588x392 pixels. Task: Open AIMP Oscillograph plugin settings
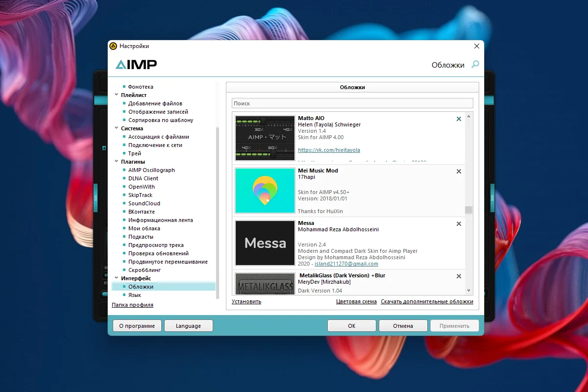(x=151, y=170)
